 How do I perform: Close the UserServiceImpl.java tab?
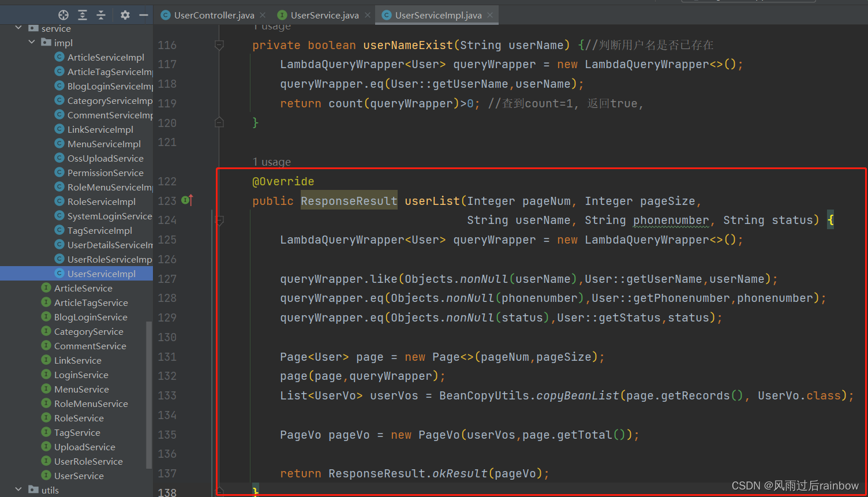(x=490, y=15)
